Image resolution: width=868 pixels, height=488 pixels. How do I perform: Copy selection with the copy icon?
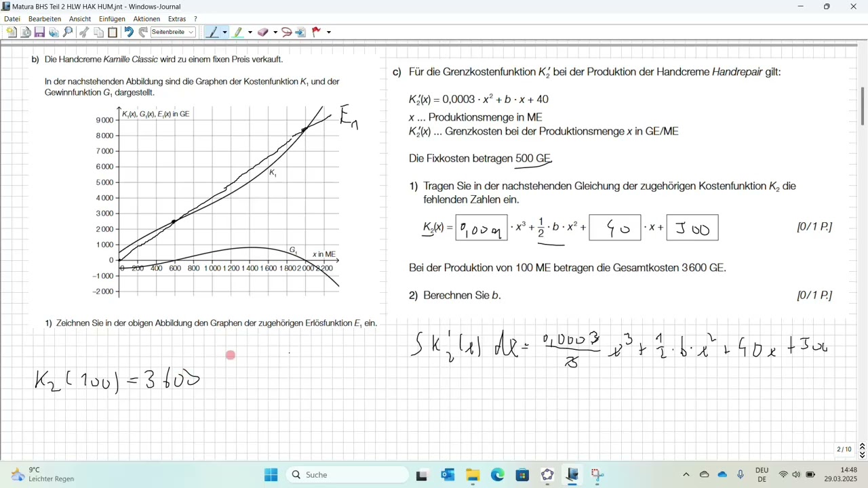coord(98,32)
